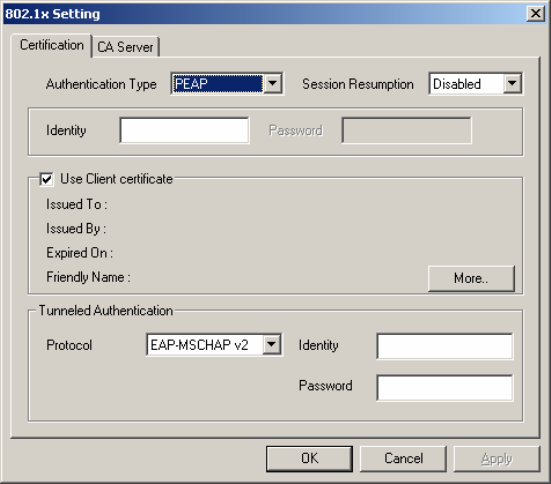Open the Protocol dropdown arrow
The image size is (551, 484).
pos(272,344)
